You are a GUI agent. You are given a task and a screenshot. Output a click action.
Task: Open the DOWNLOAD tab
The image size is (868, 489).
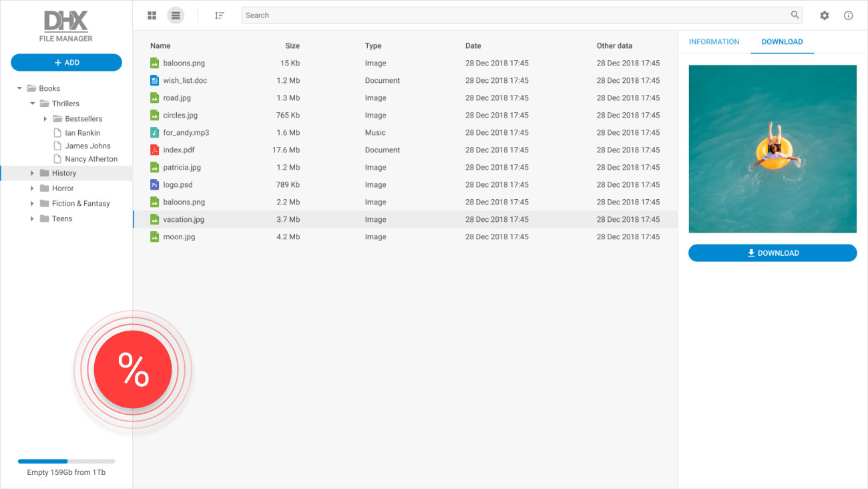pos(782,41)
